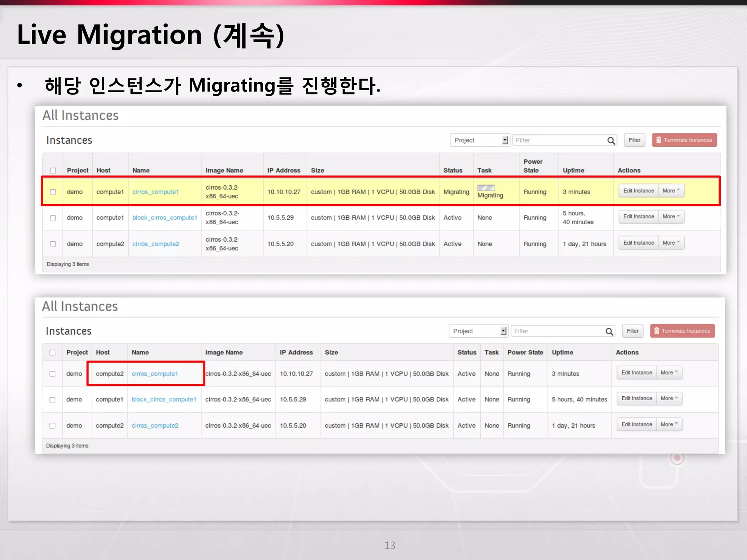747x560 pixels.
Task: Click the IP Address header in lower table
Action: (296, 353)
